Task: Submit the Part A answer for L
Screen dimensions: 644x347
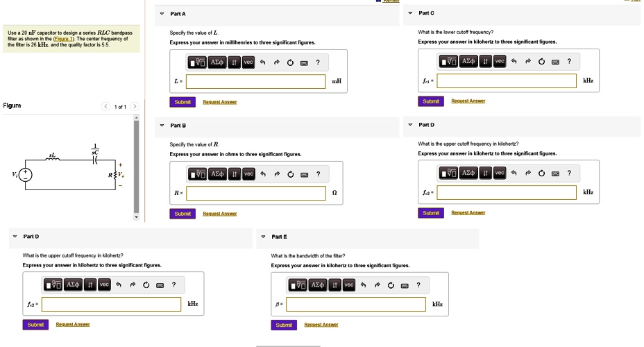Action: point(183,102)
